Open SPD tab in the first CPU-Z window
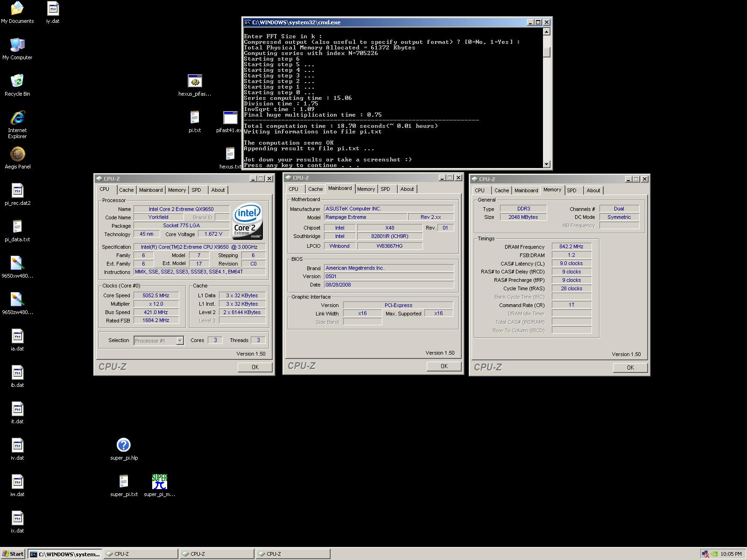Screen dimensions: 747x560 (196, 190)
